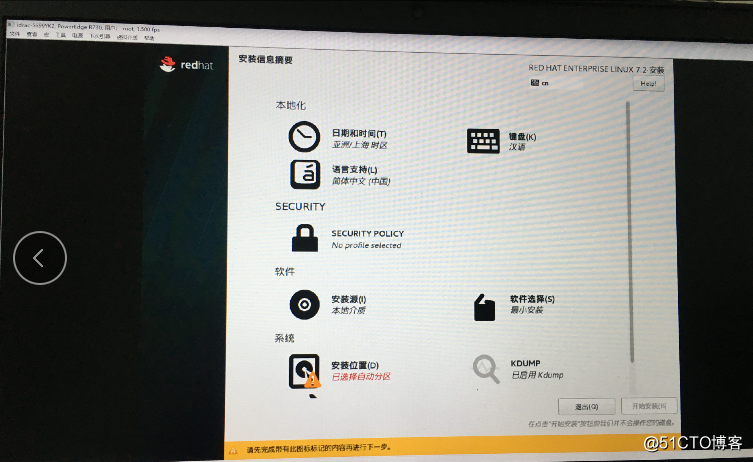Select 安装源(I) label

click(349, 299)
